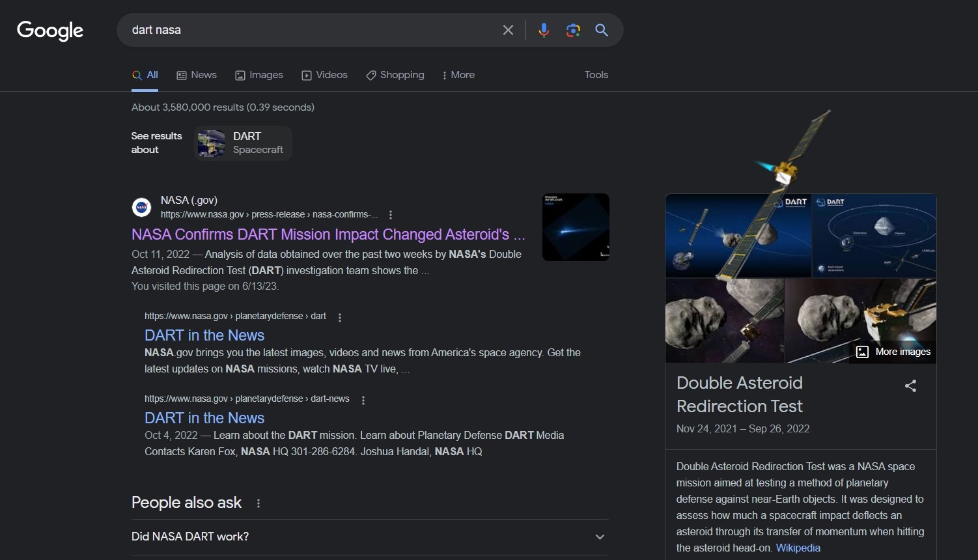Screen dimensions: 978x560
Task: Click the DART Spacecraft results card
Action: 242,143
